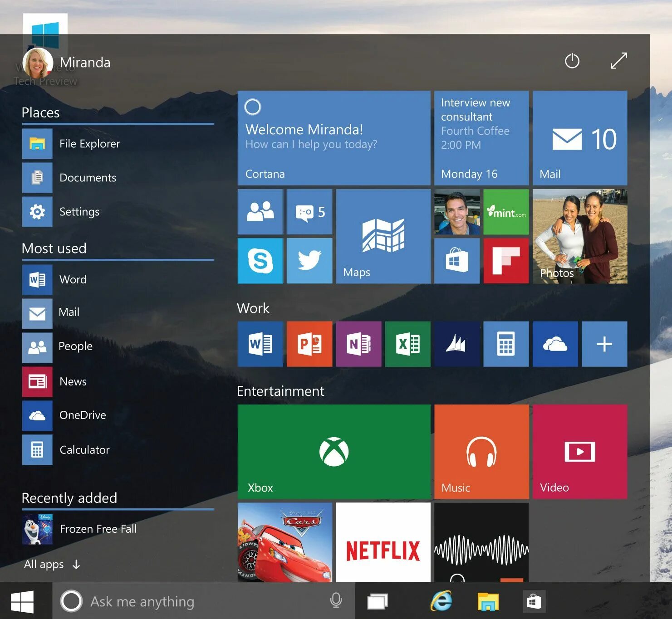Open the calendar tile showing Monday 16
672x619 pixels.
click(481, 138)
